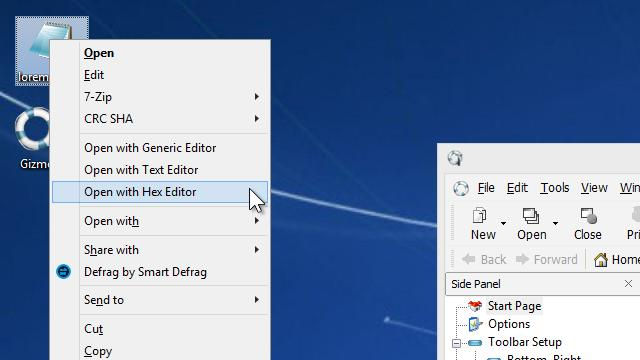The image size is (640, 360).
Task: Open the Edit menu in the editor window
Action: point(517,188)
